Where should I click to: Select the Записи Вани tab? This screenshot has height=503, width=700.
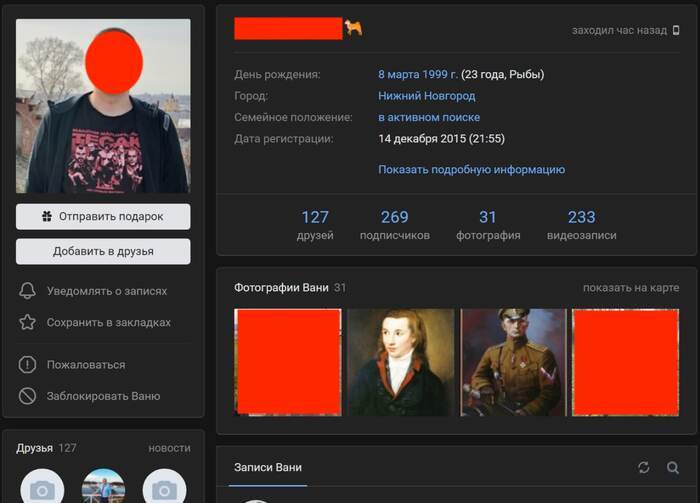[268, 467]
